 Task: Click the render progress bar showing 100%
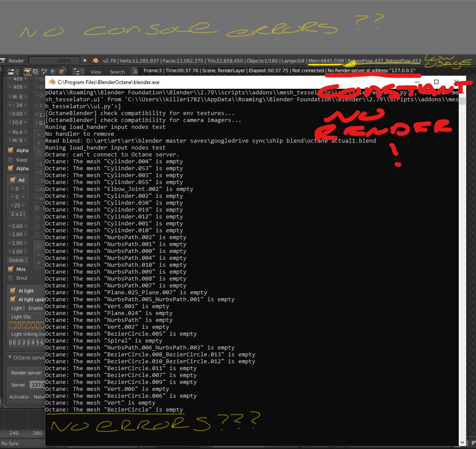54,60
